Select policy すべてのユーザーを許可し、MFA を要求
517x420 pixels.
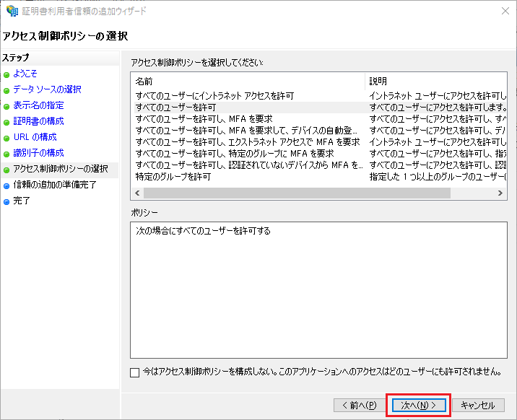[x=204, y=119]
